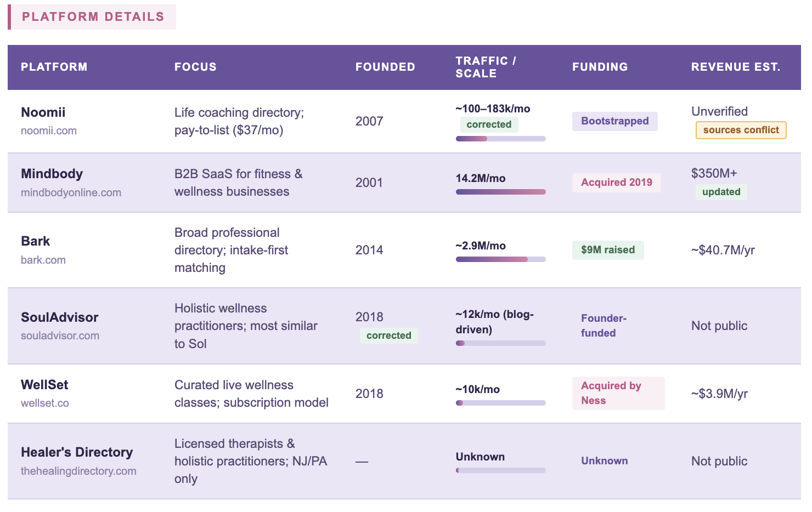Click the Founded column header
This screenshot has height=512, width=812.
385,67
